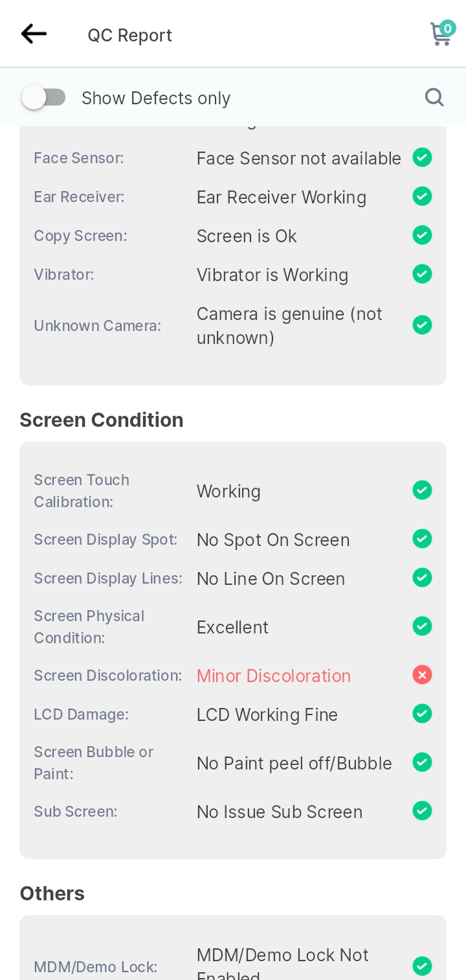Tap the check icon for No Issue Sub Screen
466x980 pixels.
422,811
